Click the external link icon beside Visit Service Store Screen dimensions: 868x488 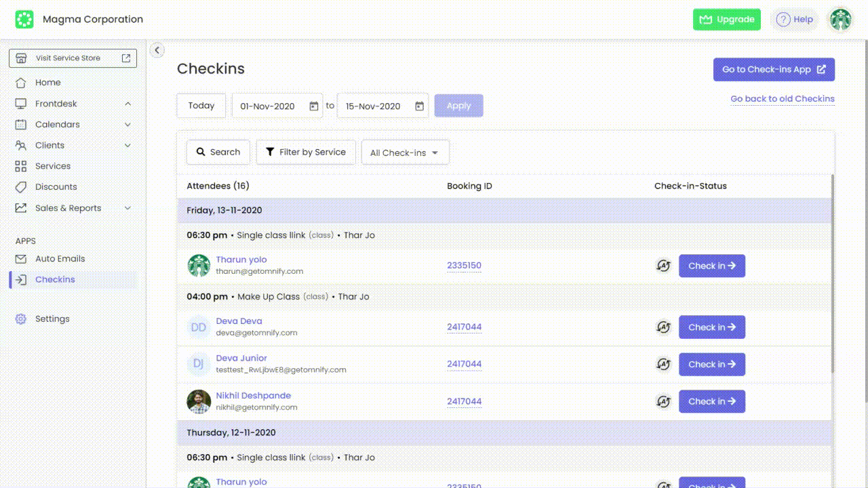[x=126, y=58]
